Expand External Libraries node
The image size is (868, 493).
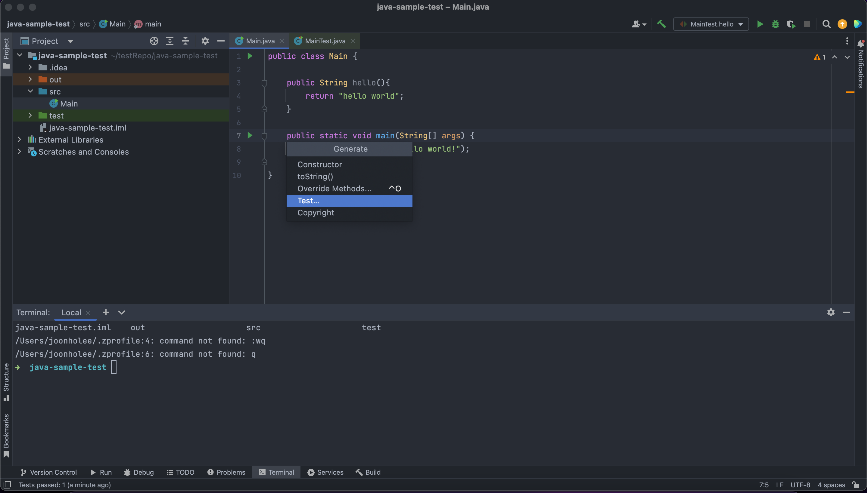(x=19, y=140)
